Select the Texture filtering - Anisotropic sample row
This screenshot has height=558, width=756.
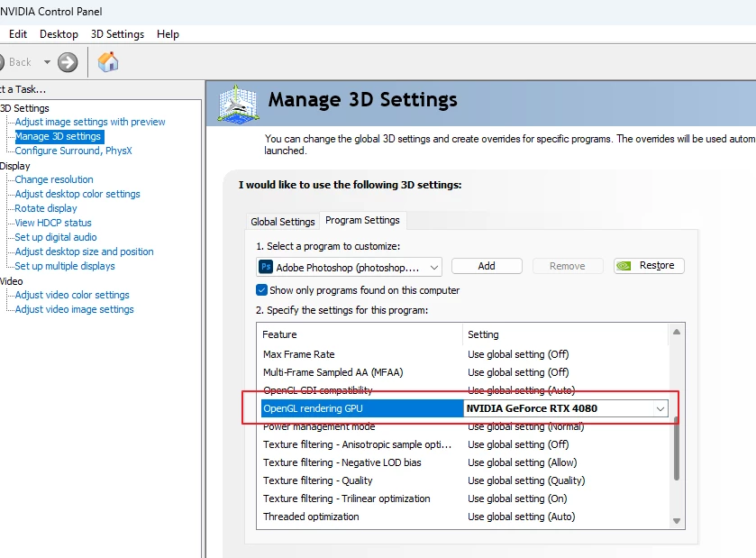coord(465,444)
